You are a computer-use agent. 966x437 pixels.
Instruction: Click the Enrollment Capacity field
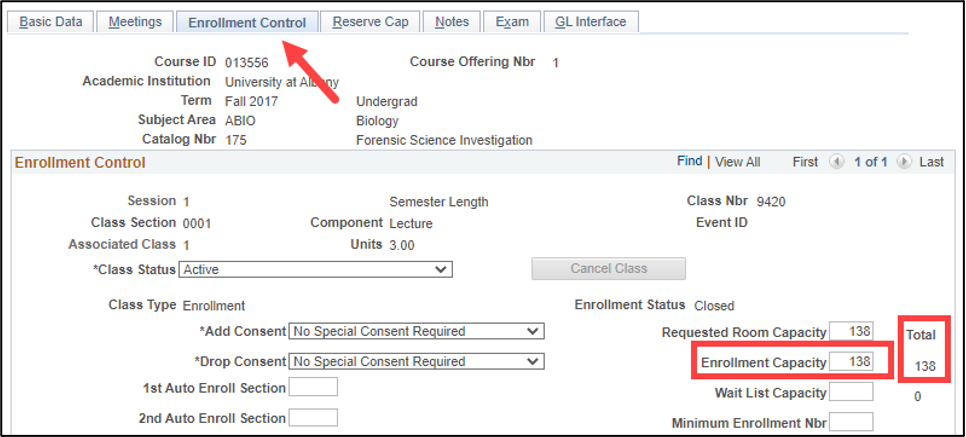[851, 362]
